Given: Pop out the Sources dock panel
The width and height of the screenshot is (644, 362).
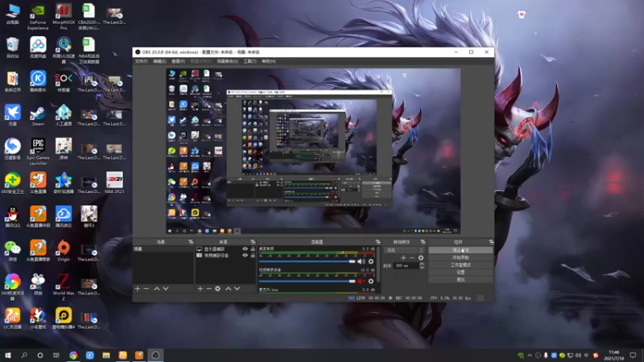Looking at the screenshot, I should (x=253, y=242).
